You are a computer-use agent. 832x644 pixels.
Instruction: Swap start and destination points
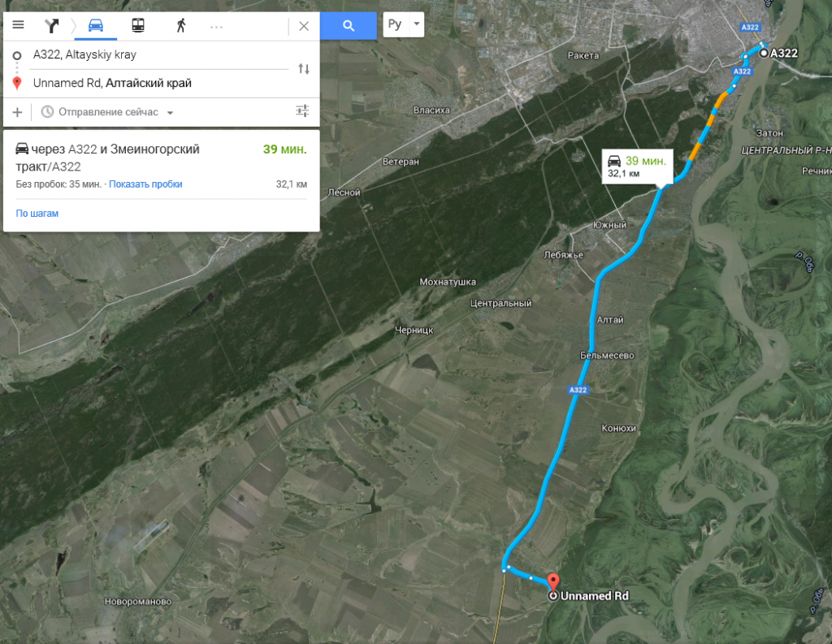[304, 68]
